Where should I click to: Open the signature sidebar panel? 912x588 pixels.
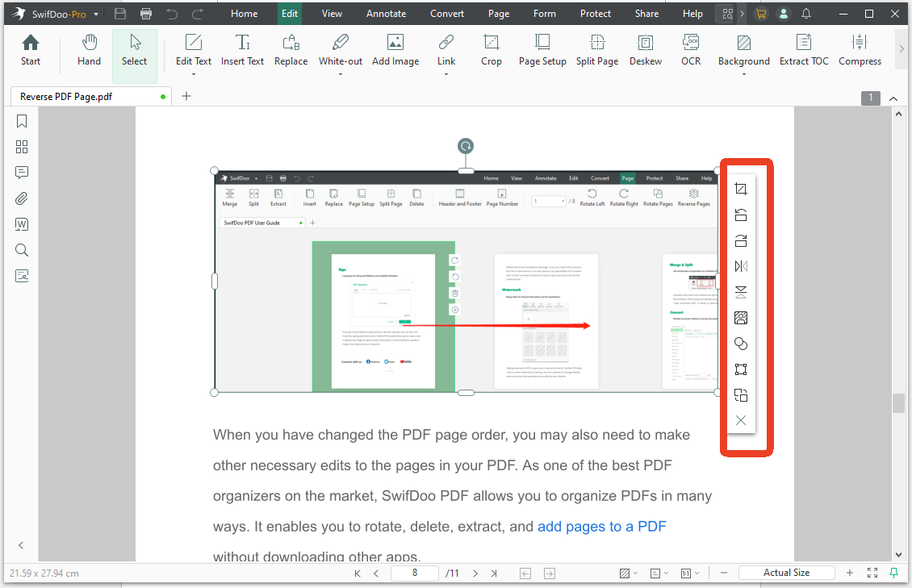click(x=22, y=275)
